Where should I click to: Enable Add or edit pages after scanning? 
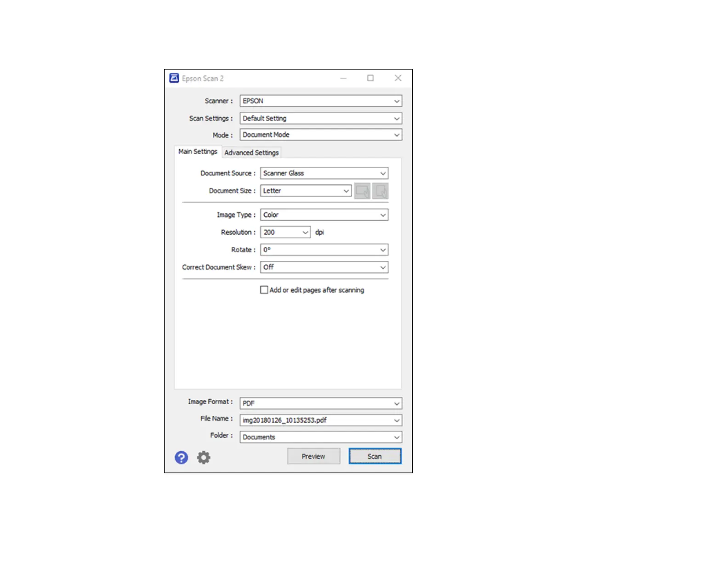[x=264, y=290]
